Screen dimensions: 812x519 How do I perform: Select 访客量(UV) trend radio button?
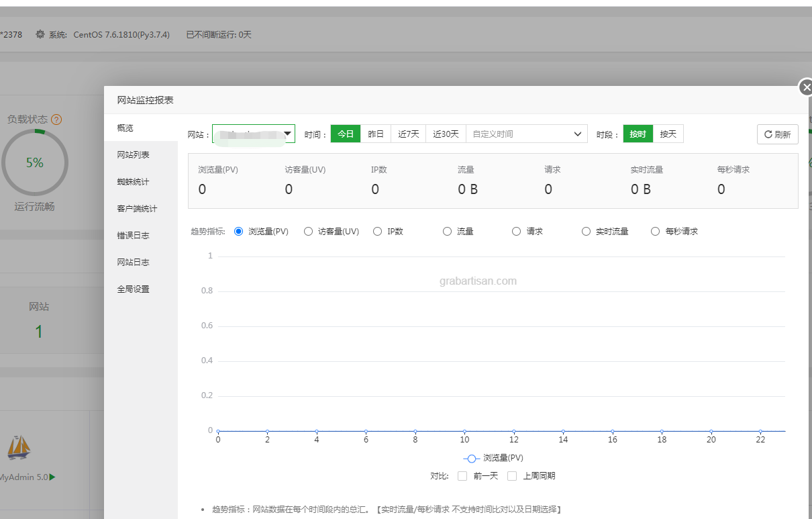[x=308, y=231]
